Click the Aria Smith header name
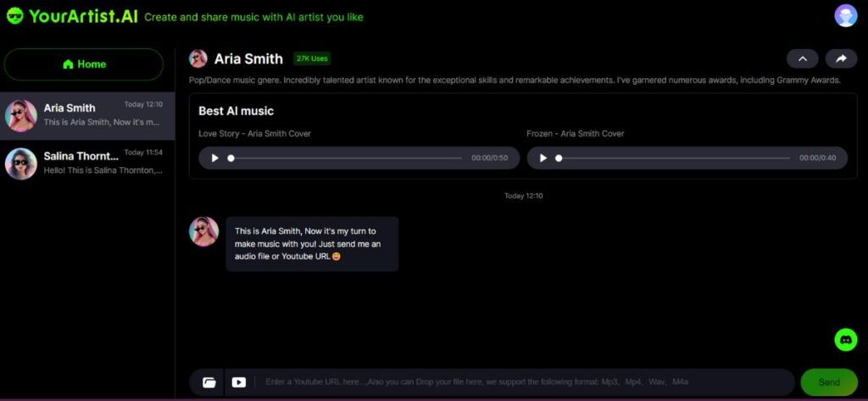868x401 pixels. [248, 58]
